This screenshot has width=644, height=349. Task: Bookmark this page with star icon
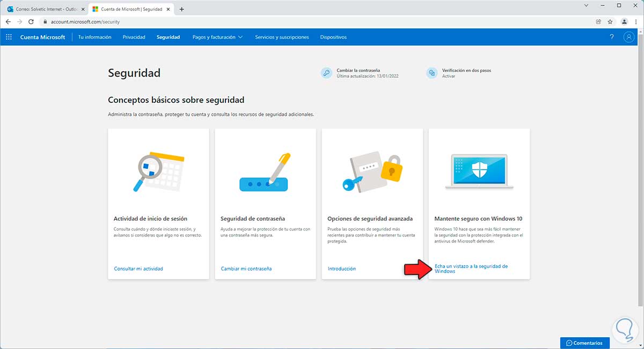coord(610,21)
